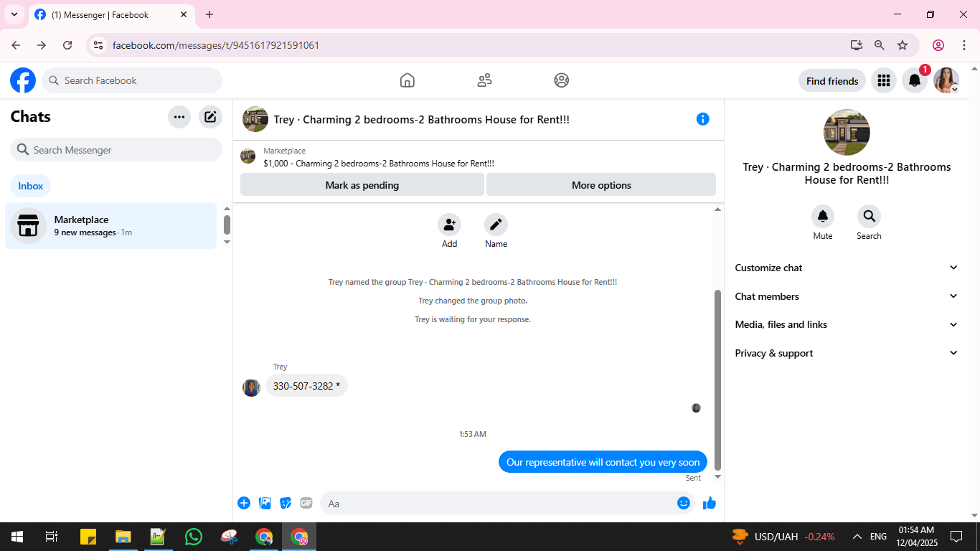The height and width of the screenshot is (551, 980).
Task: Click the Find friends button
Action: pyautogui.click(x=832, y=81)
